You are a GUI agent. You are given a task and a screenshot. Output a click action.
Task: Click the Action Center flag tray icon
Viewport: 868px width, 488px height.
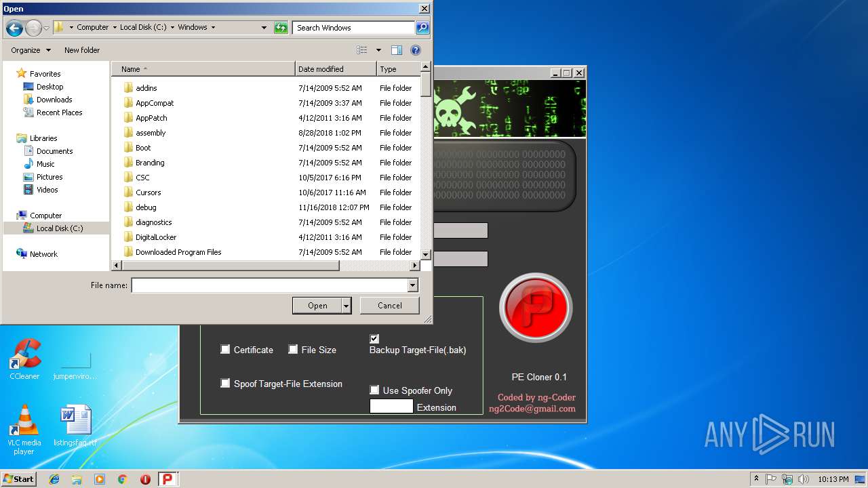[x=772, y=479]
